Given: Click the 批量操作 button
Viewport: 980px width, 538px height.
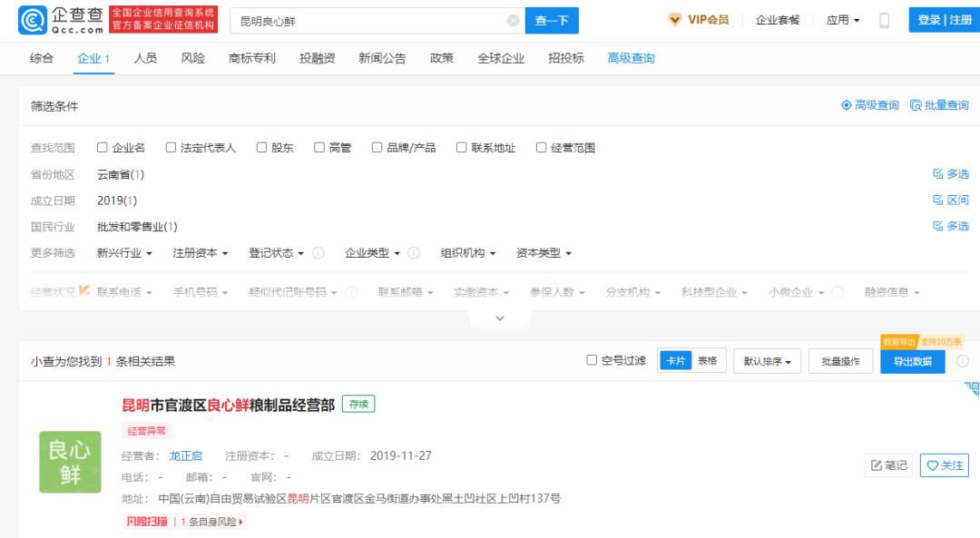Looking at the screenshot, I should (x=840, y=361).
